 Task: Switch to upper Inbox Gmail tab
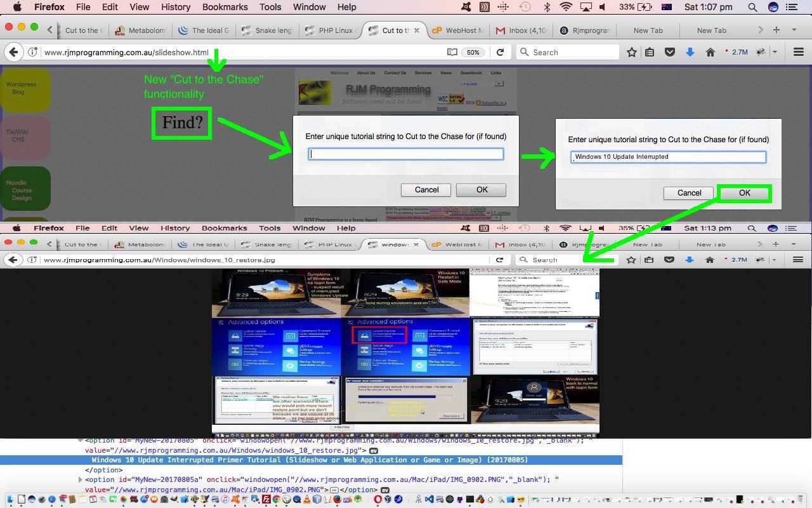point(522,30)
